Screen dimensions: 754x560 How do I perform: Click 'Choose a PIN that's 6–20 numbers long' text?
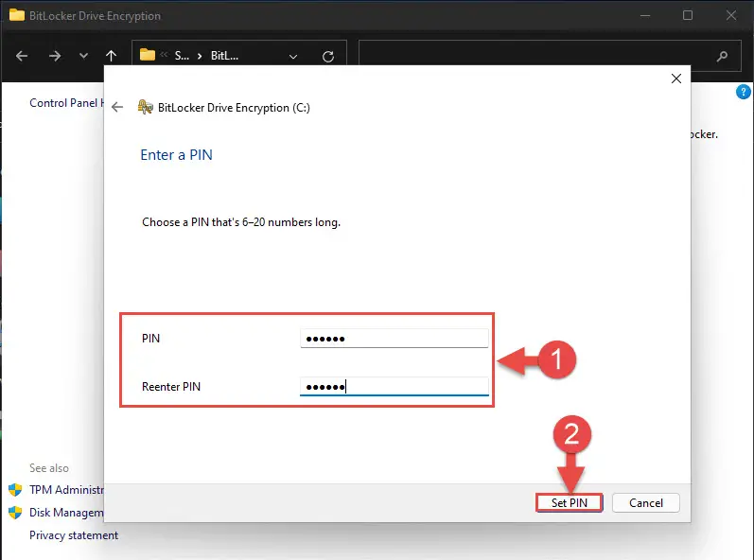coord(241,222)
